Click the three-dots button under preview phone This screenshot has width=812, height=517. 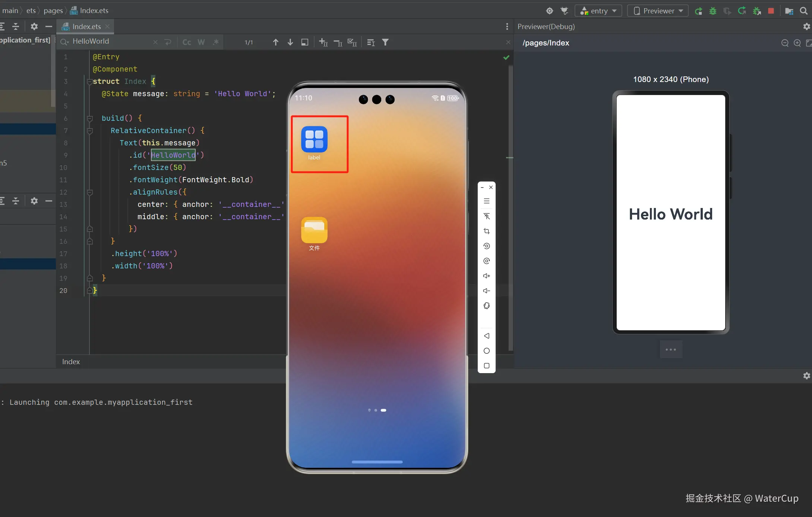coord(670,349)
